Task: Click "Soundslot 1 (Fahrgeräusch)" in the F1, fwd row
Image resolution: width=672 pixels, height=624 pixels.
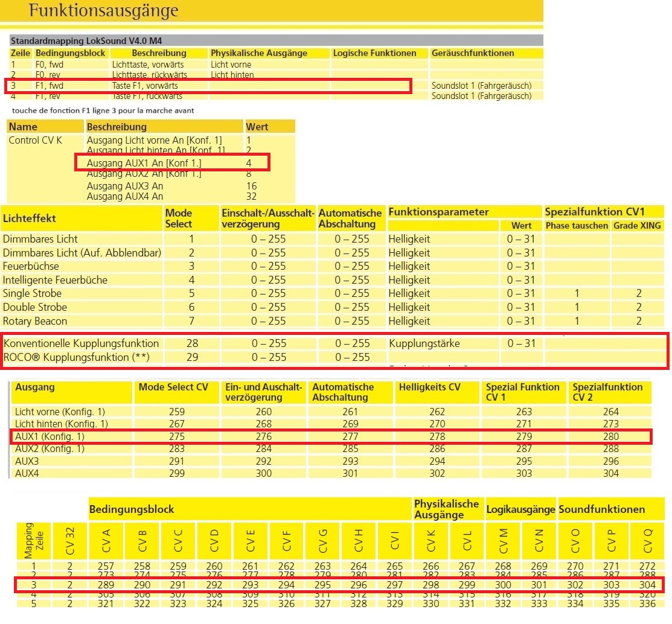Action: point(481,86)
